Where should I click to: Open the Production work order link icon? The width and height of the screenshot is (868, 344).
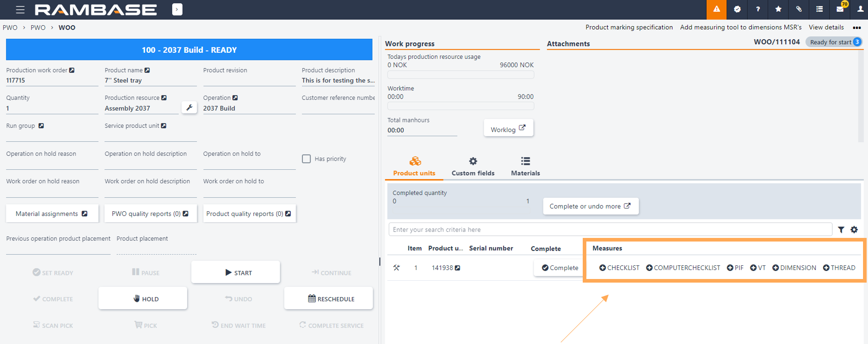click(72, 70)
